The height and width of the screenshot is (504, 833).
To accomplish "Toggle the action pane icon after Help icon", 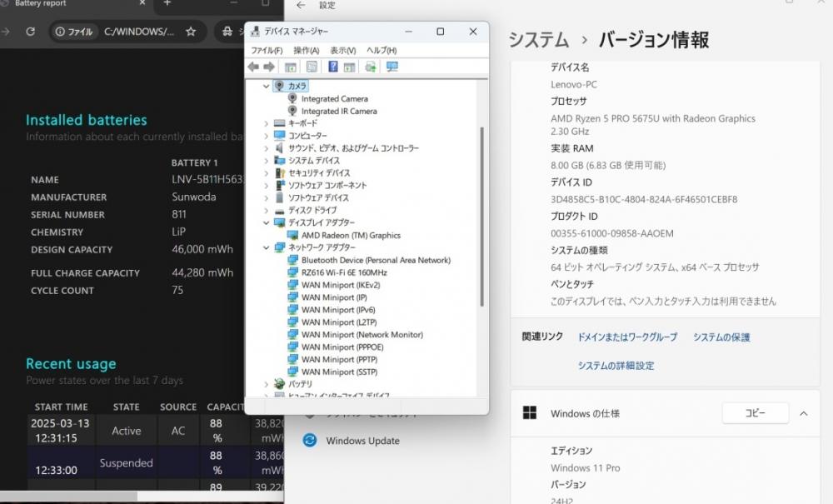I will 349,67.
